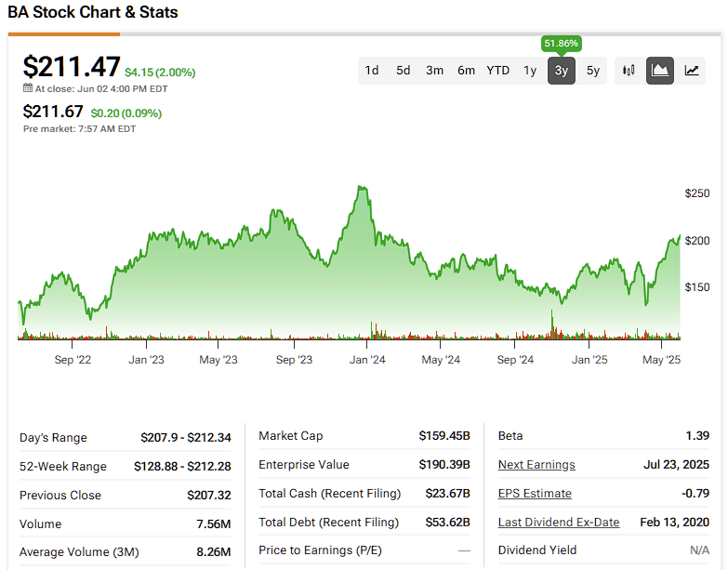Switch to candlestick chart view
Image resolution: width=728 pixels, height=570 pixels.
point(629,71)
